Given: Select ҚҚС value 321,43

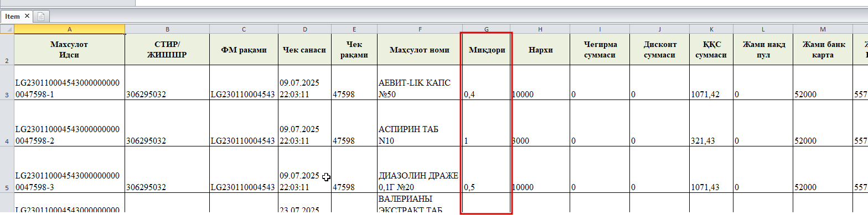Looking at the screenshot, I should click(x=711, y=123).
